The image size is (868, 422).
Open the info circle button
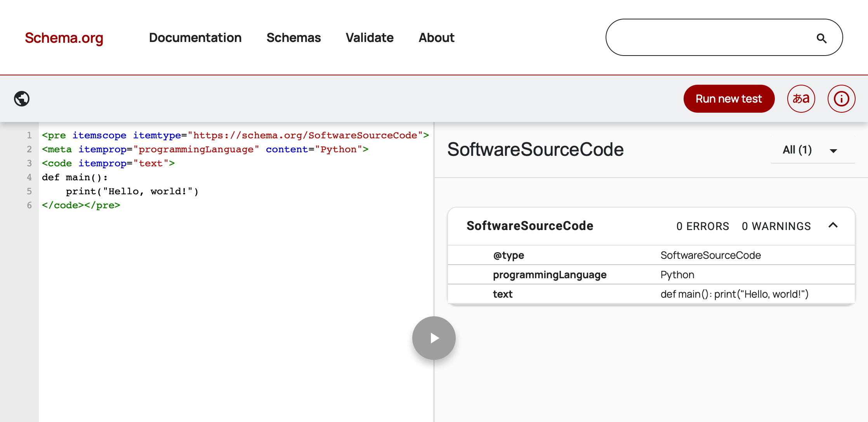coord(841,99)
